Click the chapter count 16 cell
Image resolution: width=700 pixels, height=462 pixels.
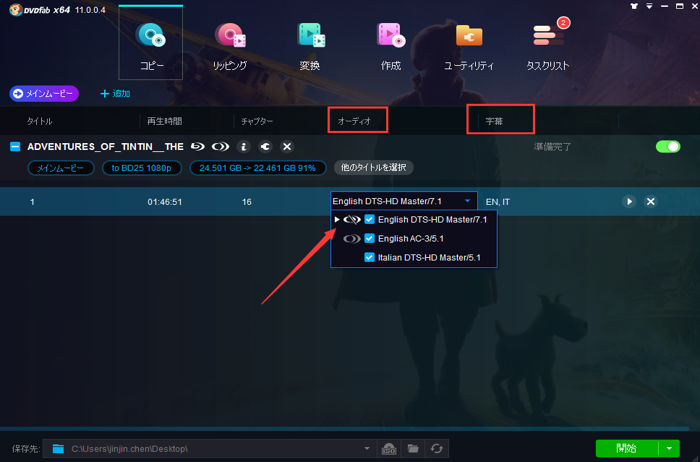tap(246, 202)
